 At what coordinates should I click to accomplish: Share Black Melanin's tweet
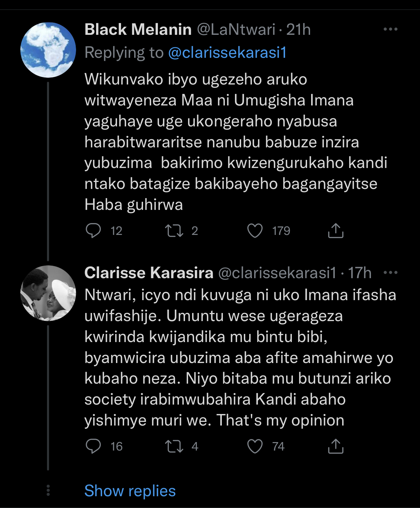(335, 231)
